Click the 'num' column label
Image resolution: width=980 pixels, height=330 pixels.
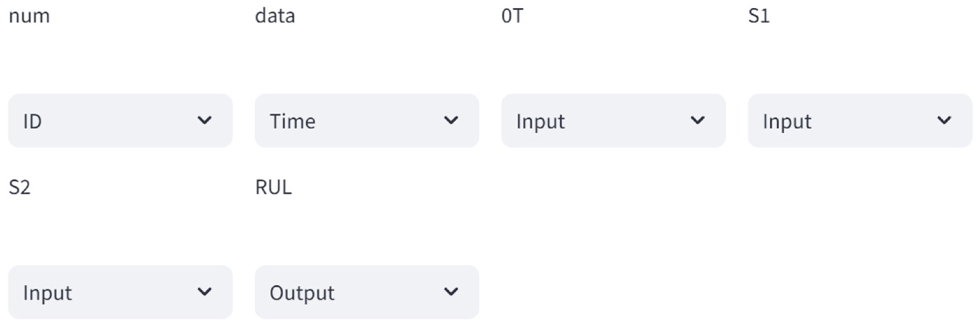click(x=29, y=16)
